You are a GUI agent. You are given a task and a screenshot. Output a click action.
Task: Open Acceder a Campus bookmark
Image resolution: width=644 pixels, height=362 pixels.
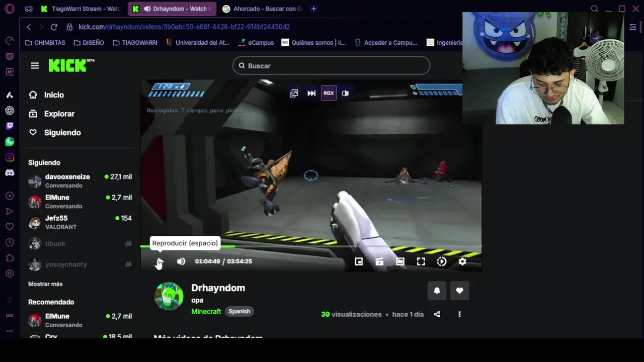pyautogui.click(x=386, y=43)
